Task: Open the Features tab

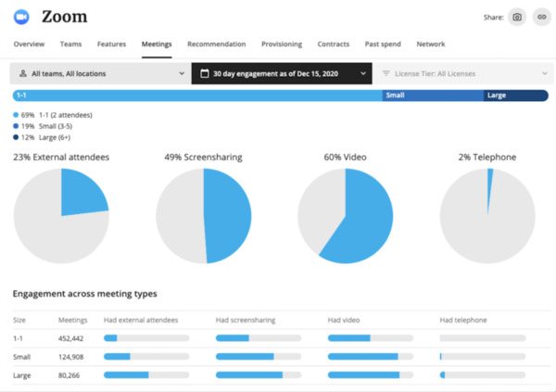Action: (111, 44)
